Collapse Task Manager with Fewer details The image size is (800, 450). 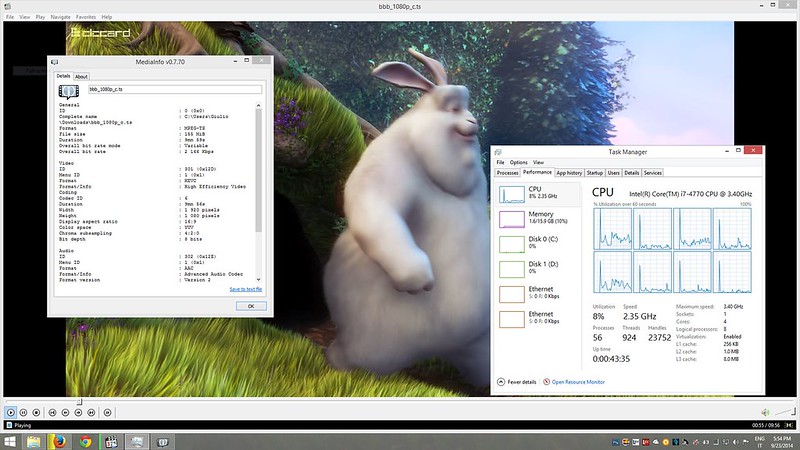click(517, 382)
